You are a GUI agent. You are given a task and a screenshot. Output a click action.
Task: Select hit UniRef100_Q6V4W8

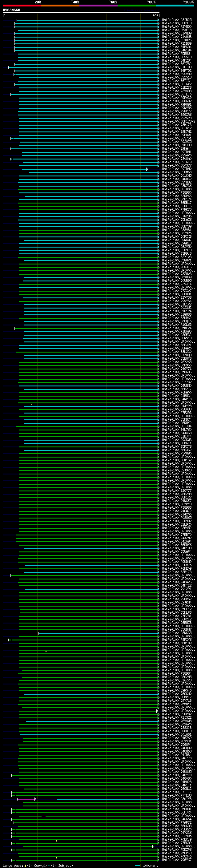click(x=177, y=721)
